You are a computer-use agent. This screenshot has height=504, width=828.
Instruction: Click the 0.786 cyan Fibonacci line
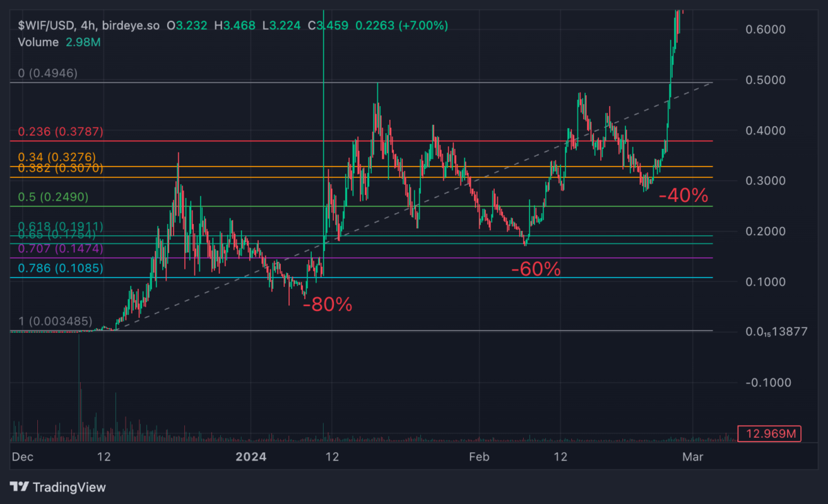pyautogui.click(x=414, y=277)
